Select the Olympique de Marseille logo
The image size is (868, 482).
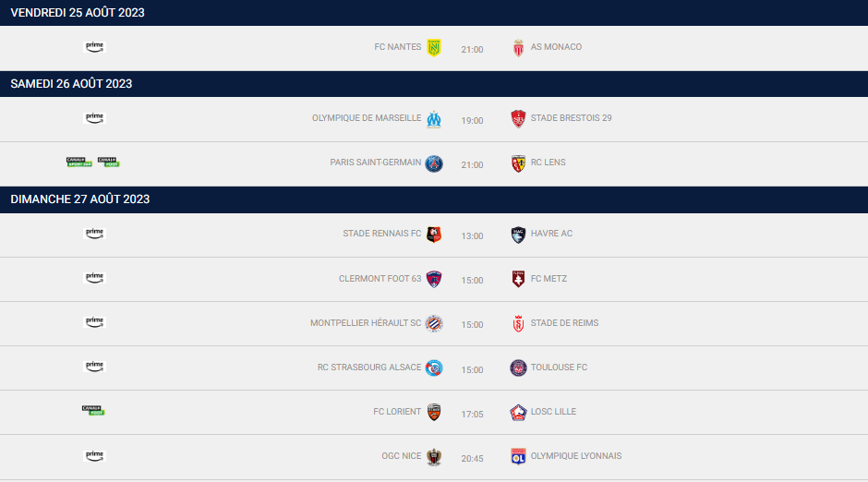(434, 119)
